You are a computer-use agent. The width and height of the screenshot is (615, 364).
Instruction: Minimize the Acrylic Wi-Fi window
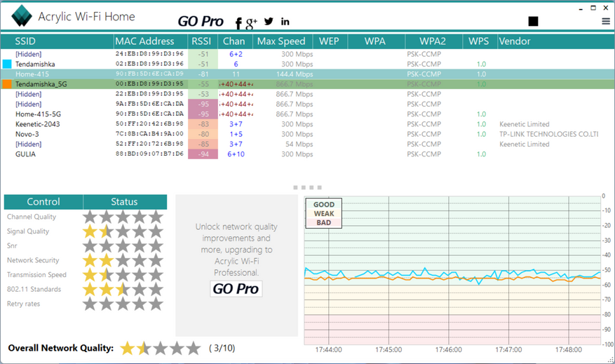[x=581, y=8]
